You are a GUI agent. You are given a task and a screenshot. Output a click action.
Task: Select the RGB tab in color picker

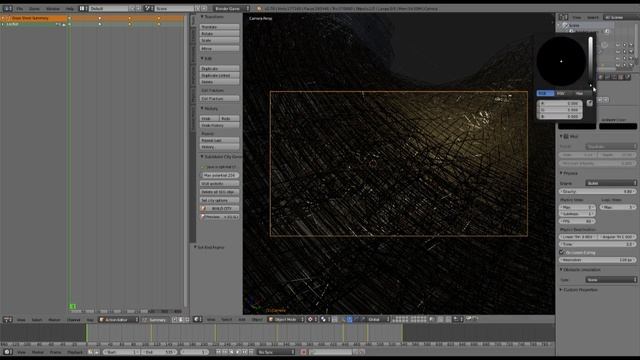[x=545, y=93]
